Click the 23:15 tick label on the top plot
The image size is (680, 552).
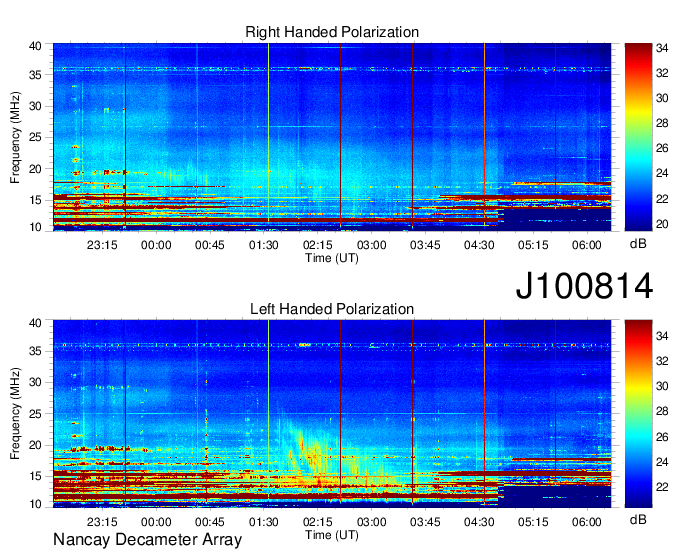[x=102, y=245]
